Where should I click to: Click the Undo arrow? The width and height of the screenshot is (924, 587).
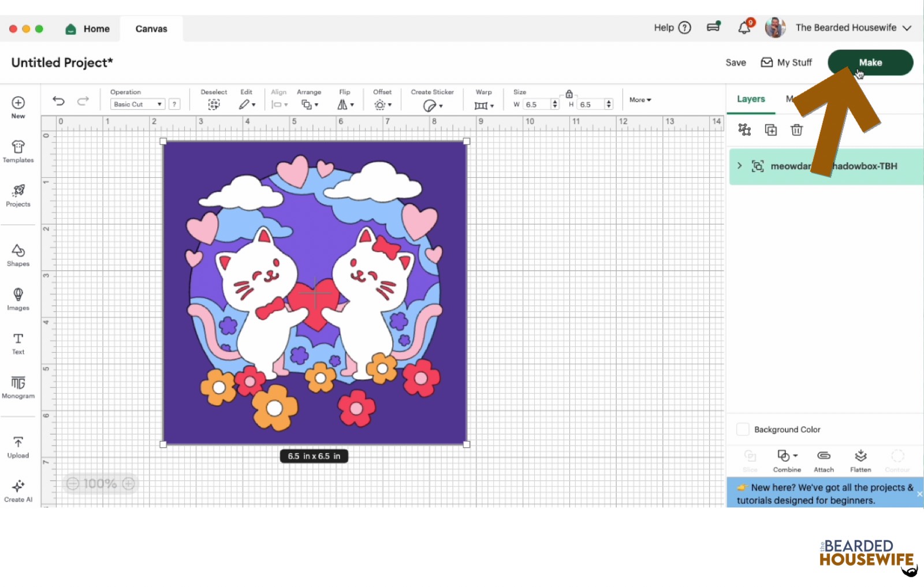pos(58,101)
